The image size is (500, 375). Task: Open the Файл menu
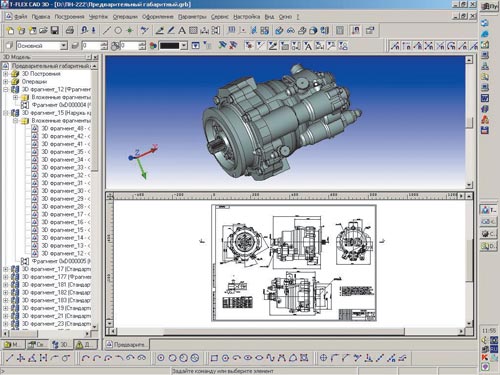coord(21,16)
